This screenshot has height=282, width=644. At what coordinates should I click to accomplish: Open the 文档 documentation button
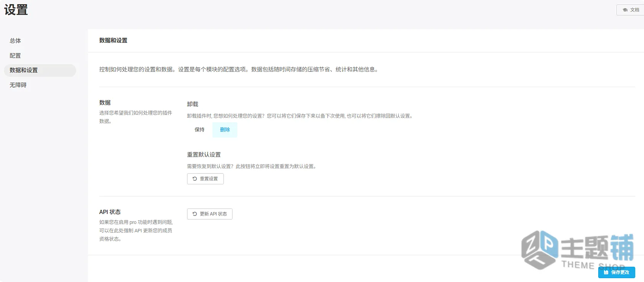[x=631, y=10]
